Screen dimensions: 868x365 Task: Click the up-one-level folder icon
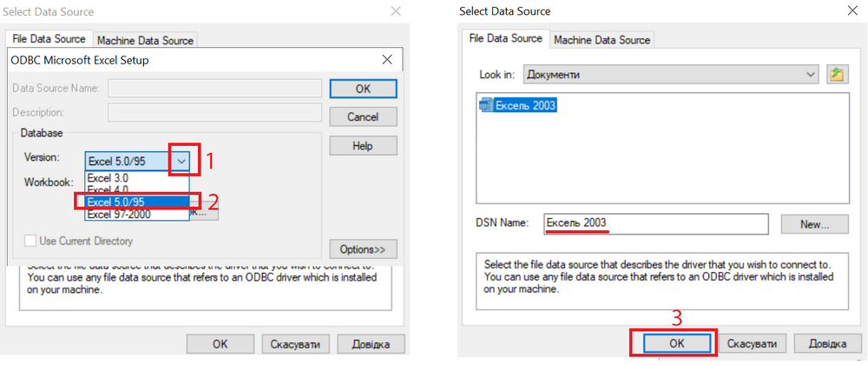[837, 75]
